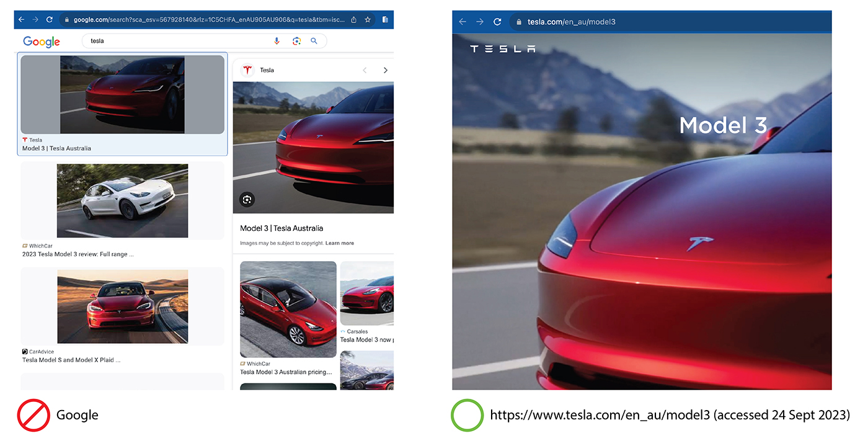Viewport: 868px width, 446px height.
Task: Click the back arrow in the tesla.com window
Action: pyautogui.click(x=463, y=22)
